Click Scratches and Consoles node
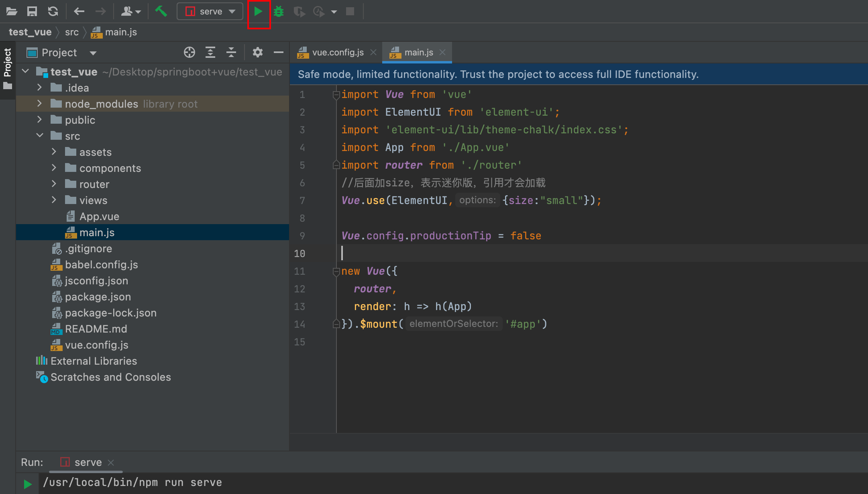Viewport: 868px width, 494px height. 153,377
